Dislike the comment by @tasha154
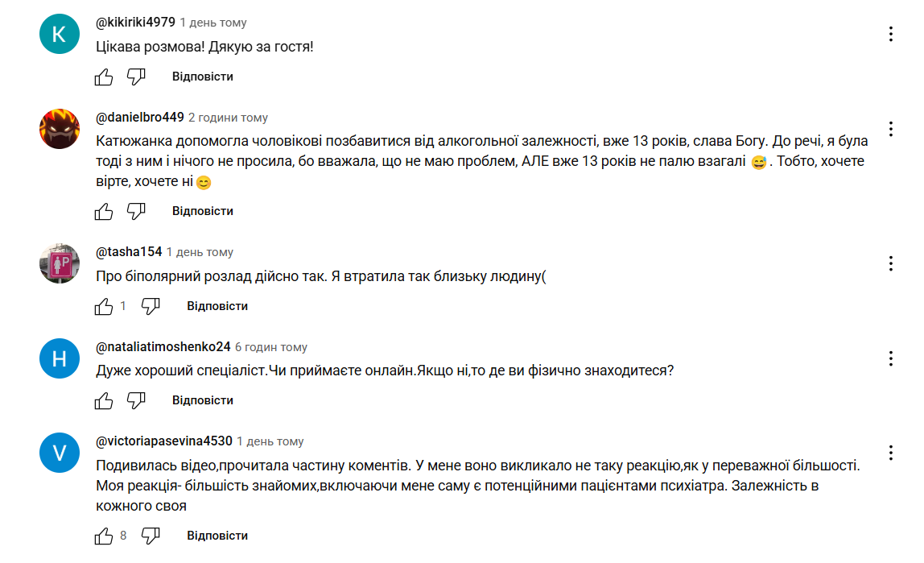The height and width of the screenshot is (563, 924). [x=151, y=306]
